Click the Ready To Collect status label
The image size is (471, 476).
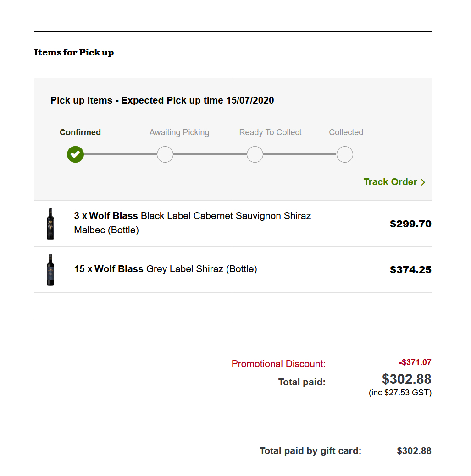271,132
